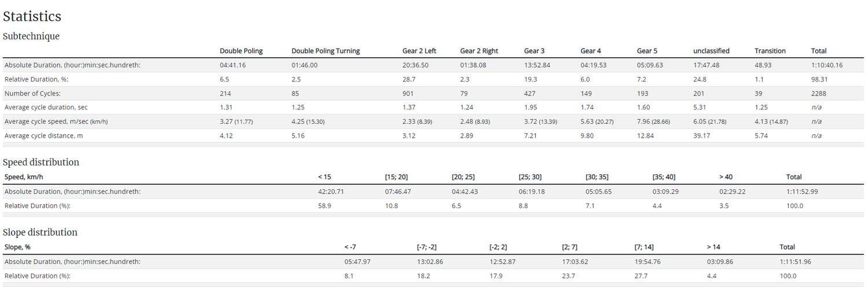The height and width of the screenshot is (291, 868).
Task: Select the > 40 speed column header
Action: [726, 177]
